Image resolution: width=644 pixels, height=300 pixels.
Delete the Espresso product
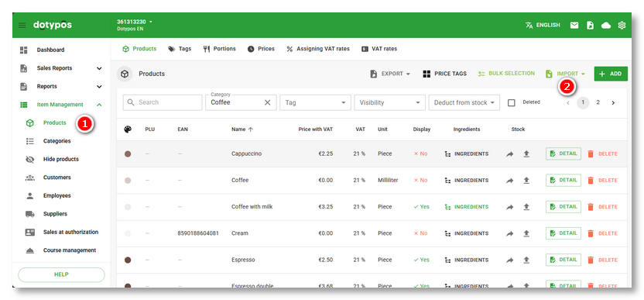coord(602,260)
